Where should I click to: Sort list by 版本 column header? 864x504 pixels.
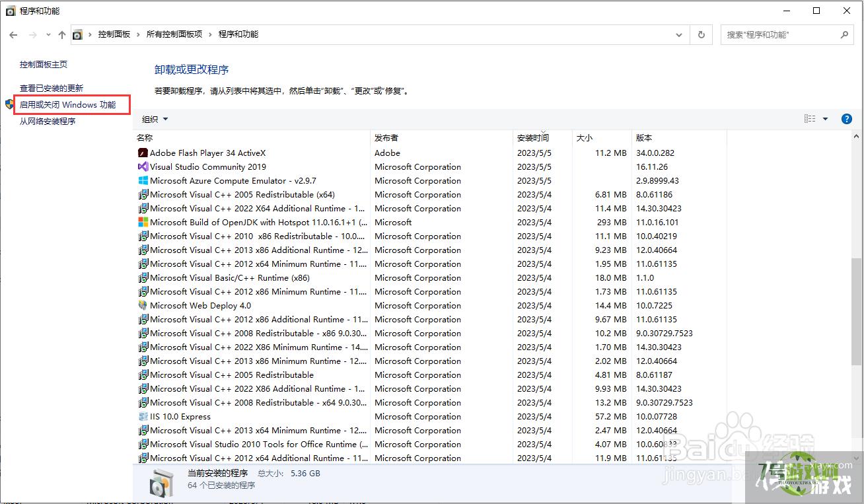679,138
